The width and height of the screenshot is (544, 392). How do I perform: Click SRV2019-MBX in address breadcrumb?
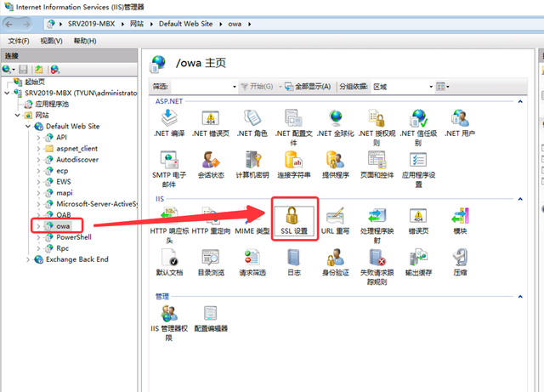click(91, 24)
